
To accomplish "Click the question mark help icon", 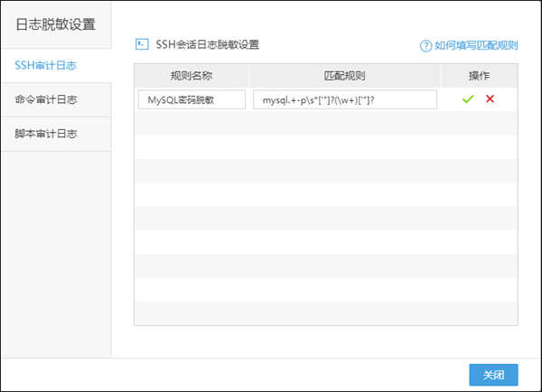I will point(425,45).
